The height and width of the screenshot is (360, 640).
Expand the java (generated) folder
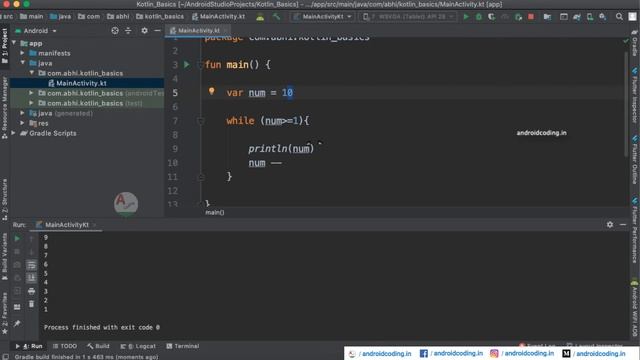pyautogui.click(x=22, y=113)
